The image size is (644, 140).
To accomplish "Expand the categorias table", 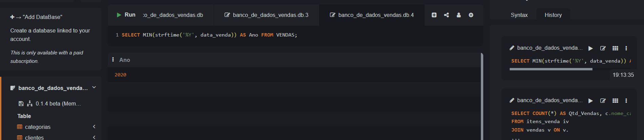I will [x=94, y=127].
